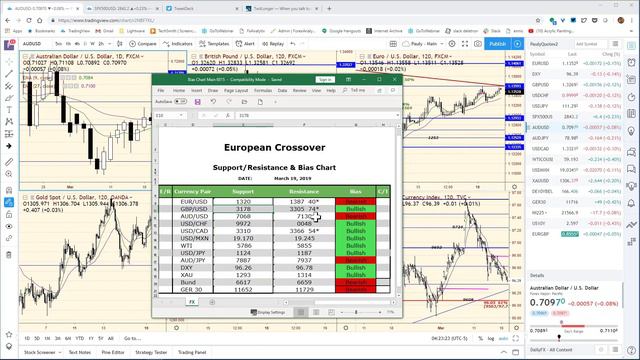Open the chart layout grid selector

[393, 44]
